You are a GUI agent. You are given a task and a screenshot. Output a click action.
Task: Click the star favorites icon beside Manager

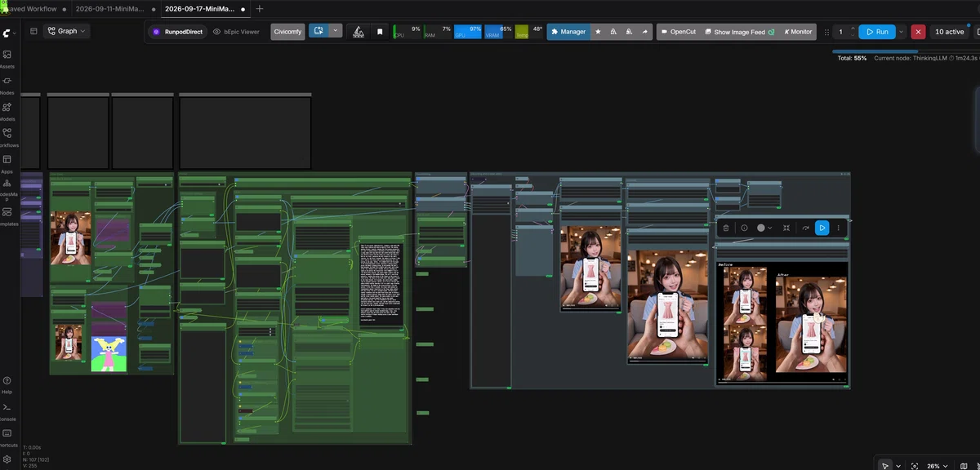tap(598, 32)
